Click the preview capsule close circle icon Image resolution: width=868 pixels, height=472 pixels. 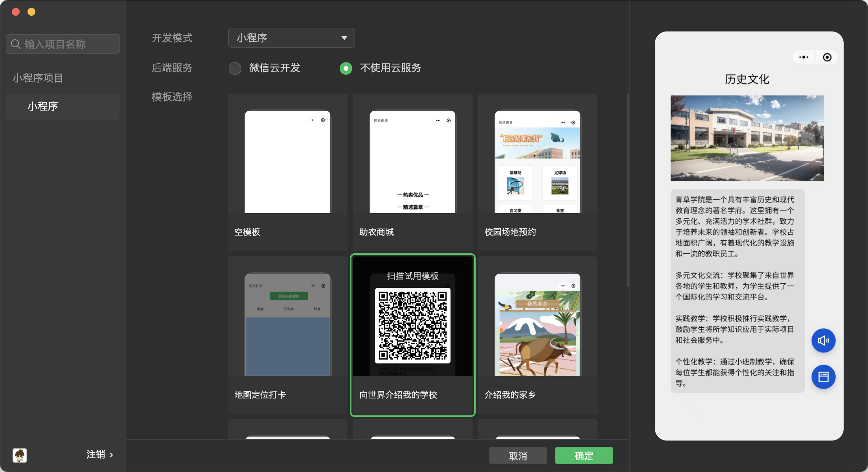tap(827, 57)
